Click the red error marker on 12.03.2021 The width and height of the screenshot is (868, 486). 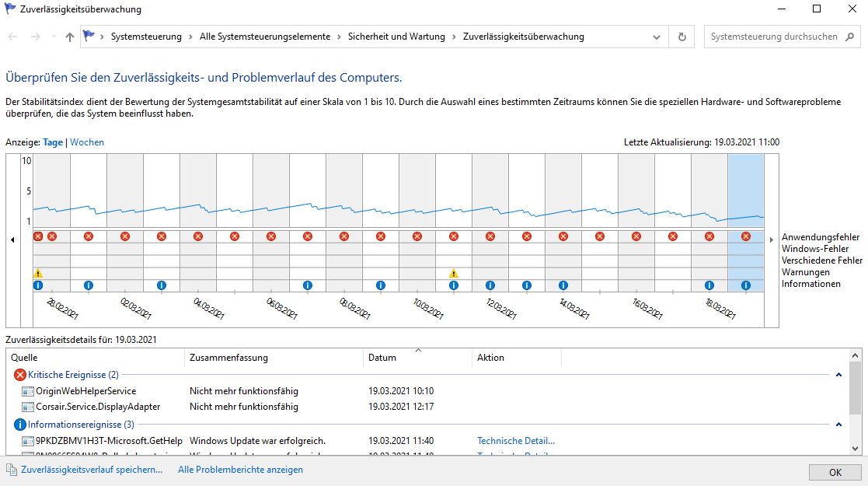click(490, 236)
